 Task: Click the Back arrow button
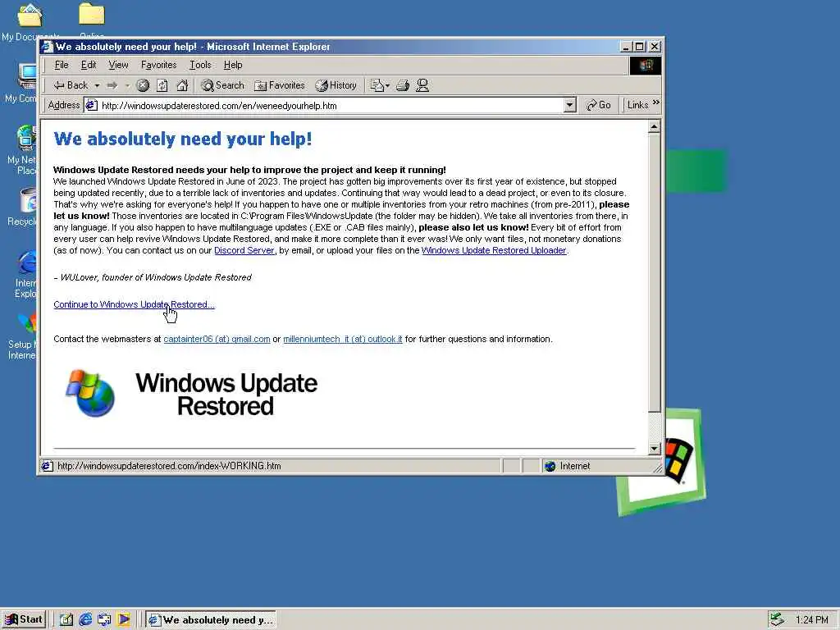71,85
